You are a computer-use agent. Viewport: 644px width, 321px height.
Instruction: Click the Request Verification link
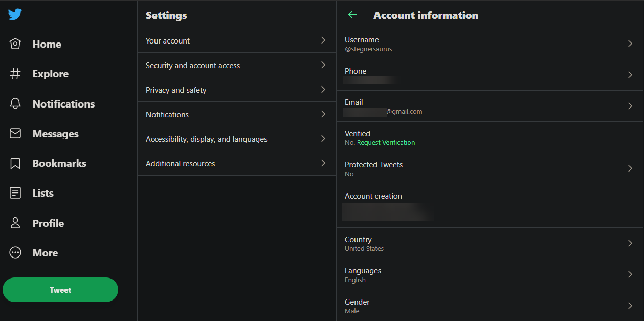tap(386, 143)
